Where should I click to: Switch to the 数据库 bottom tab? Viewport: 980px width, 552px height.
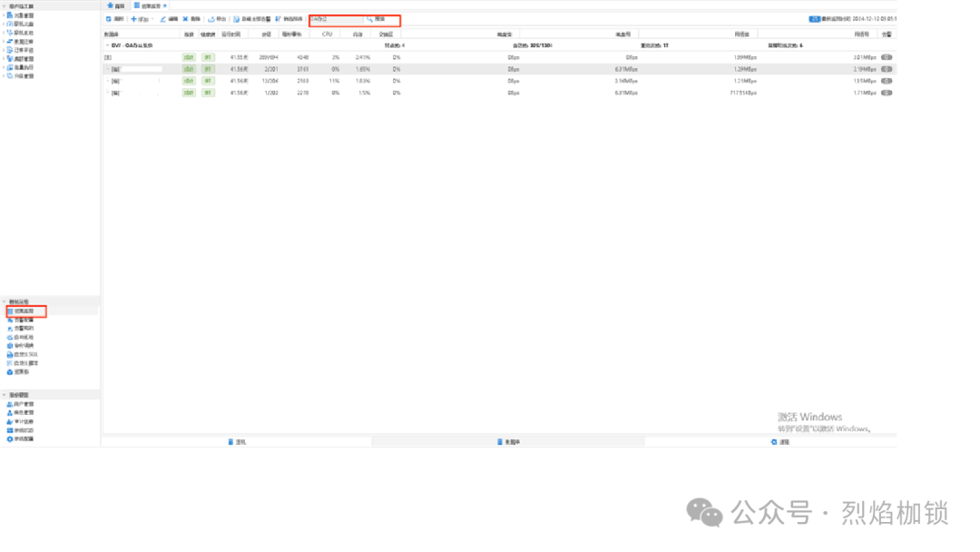coord(508,442)
